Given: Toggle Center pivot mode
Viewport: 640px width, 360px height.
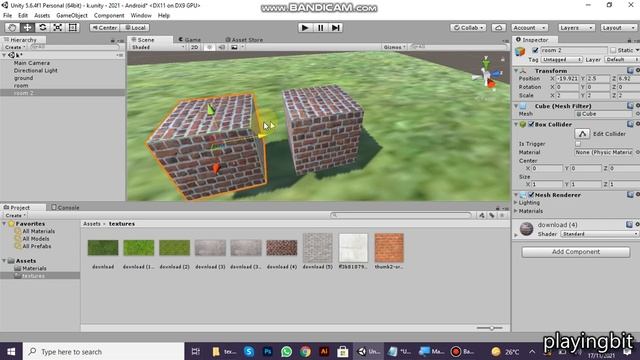Looking at the screenshot, I should (x=104, y=27).
